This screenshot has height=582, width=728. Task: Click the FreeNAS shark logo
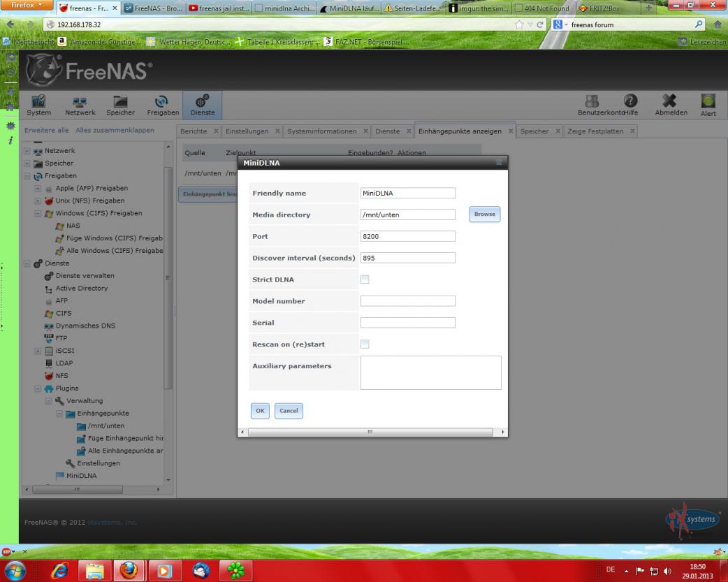point(43,70)
